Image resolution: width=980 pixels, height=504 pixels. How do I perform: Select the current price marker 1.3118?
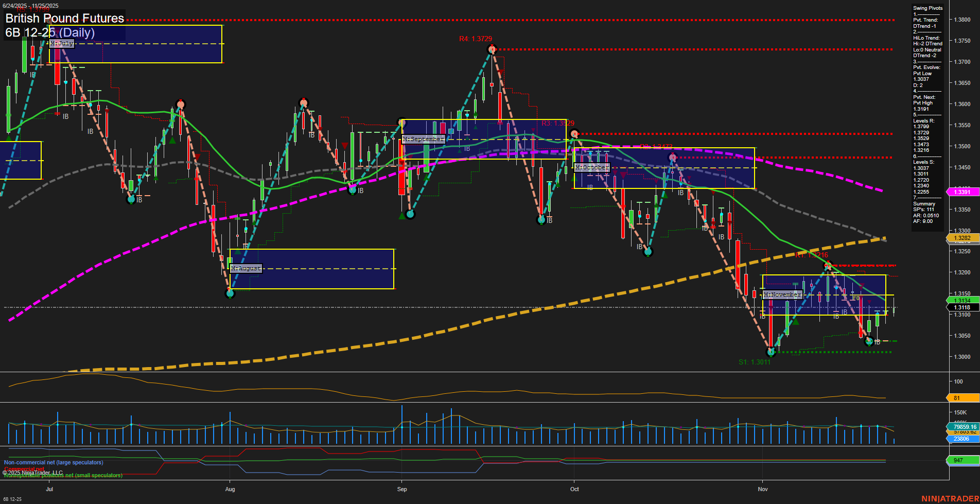coord(962,307)
